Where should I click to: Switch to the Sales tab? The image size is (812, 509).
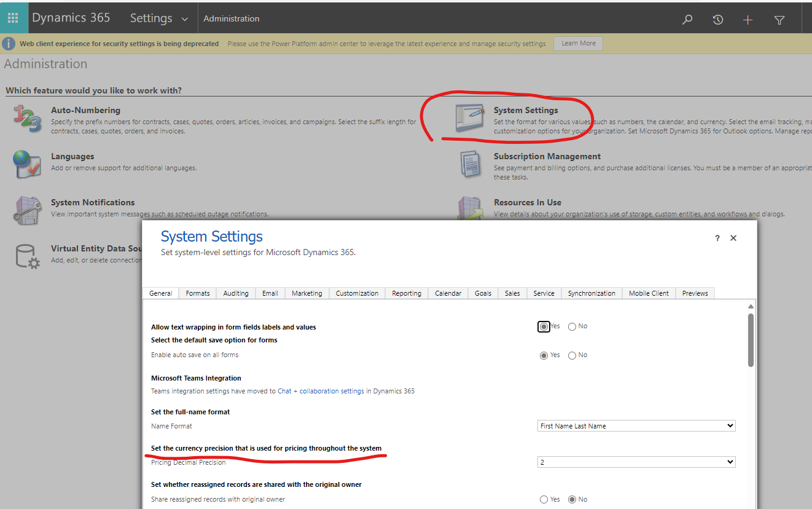(512, 293)
